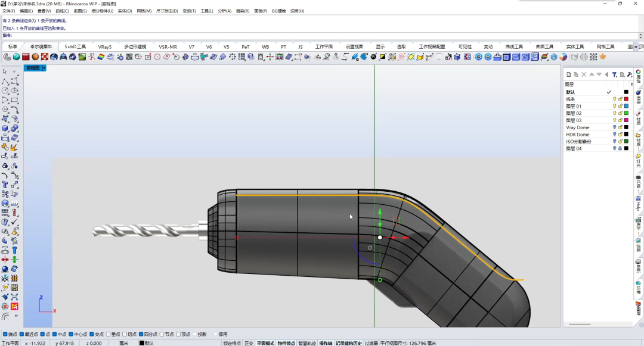The width and height of the screenshot is (644, 346).
Task: Click the new layer icon in layers panel
Action: pos(569,74)
